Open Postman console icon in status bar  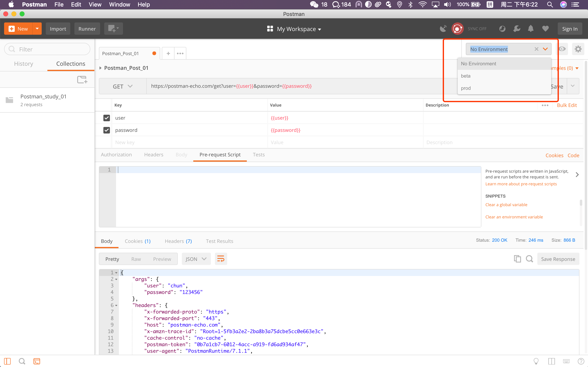(x=37, y=361)
